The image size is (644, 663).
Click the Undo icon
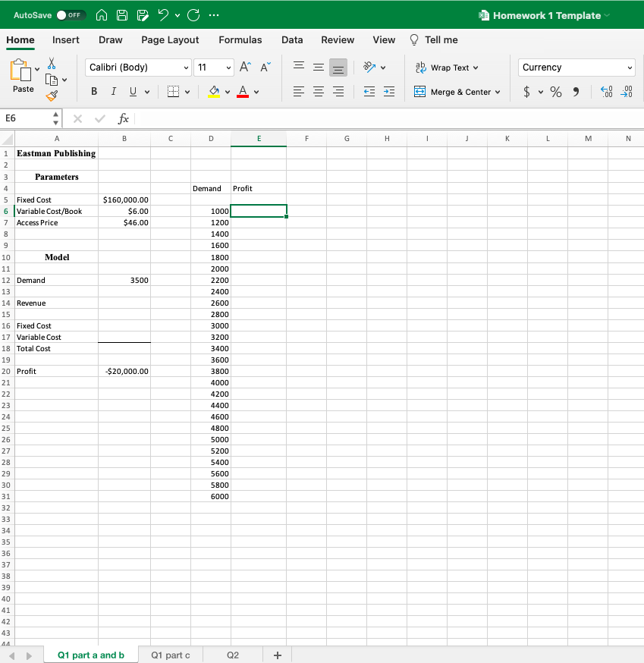[164, 14]
